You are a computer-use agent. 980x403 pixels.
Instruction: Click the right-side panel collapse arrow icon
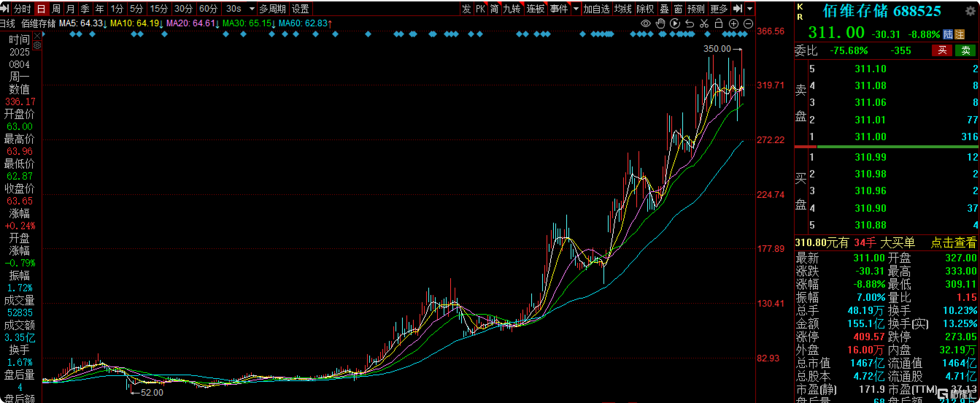737,8
